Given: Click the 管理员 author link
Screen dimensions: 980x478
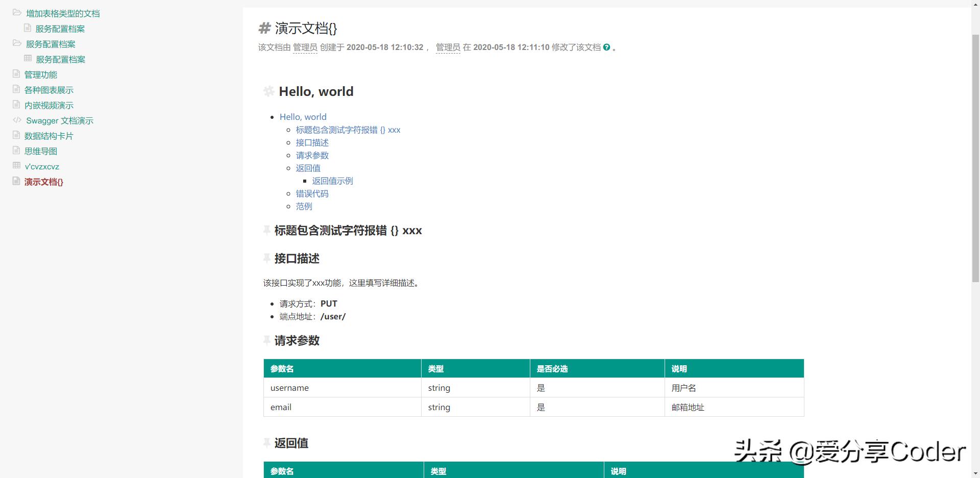Looking at the screenshot, I should click(305, 47).
